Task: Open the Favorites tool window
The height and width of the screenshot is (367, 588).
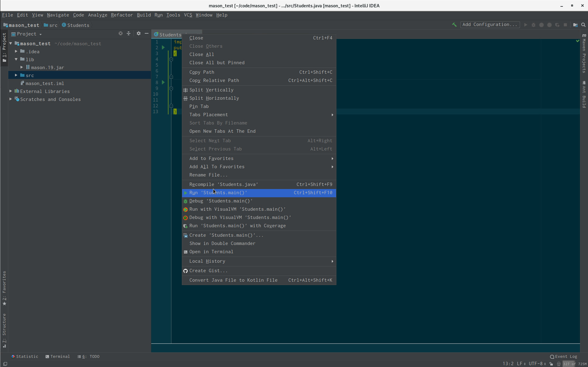Action: 4,288
